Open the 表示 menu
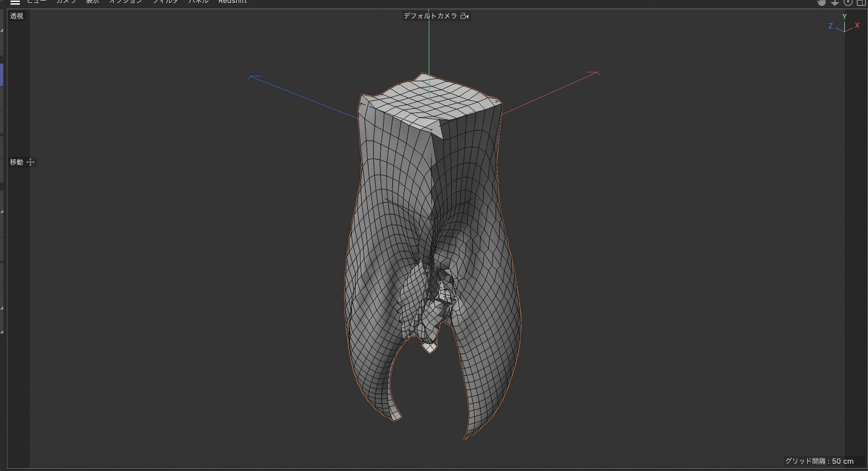The width and height of the screenshot is (868, 471). (92, 2)
